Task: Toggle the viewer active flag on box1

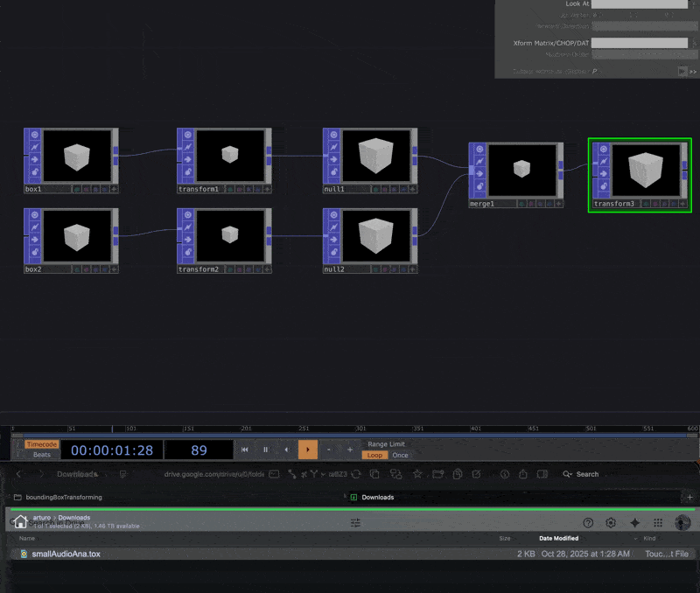Action: point(33,136)
